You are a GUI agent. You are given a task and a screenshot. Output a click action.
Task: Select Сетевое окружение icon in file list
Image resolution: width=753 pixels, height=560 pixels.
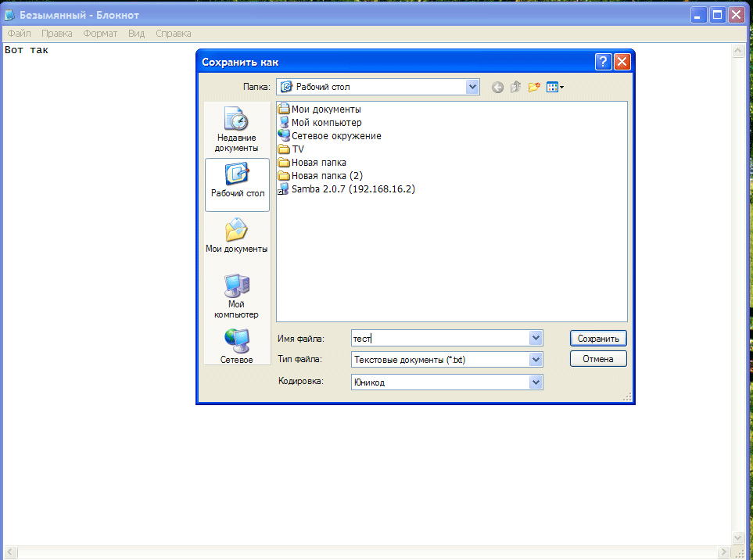tap(284, 135)
